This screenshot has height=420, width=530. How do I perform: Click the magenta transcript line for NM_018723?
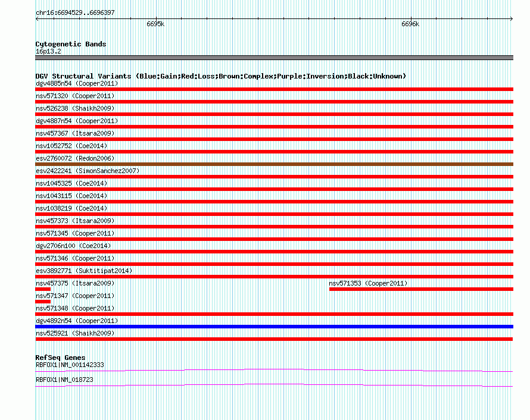click(x=274, y=385)
